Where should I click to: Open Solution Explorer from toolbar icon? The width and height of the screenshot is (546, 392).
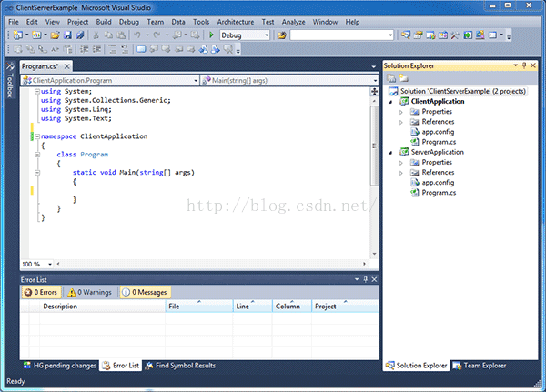point(405,35)
